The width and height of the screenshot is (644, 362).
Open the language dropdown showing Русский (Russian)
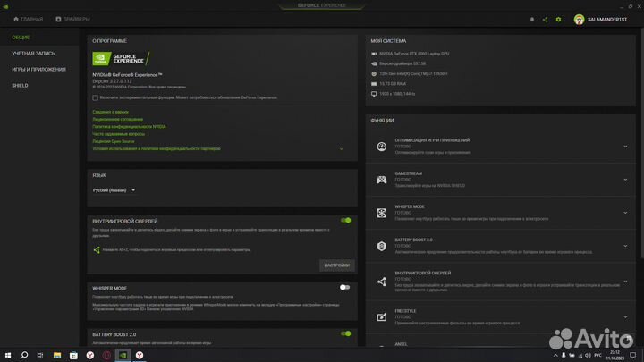[114, 190]
